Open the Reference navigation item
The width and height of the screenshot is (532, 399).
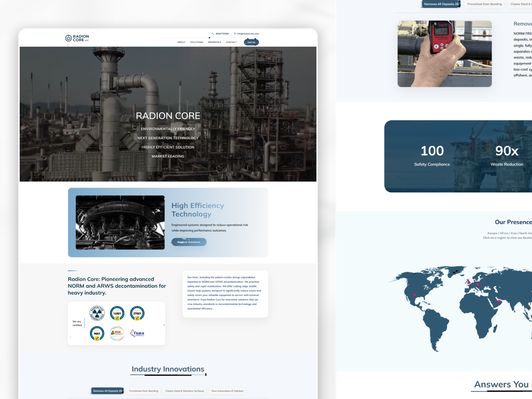point(214,42)
